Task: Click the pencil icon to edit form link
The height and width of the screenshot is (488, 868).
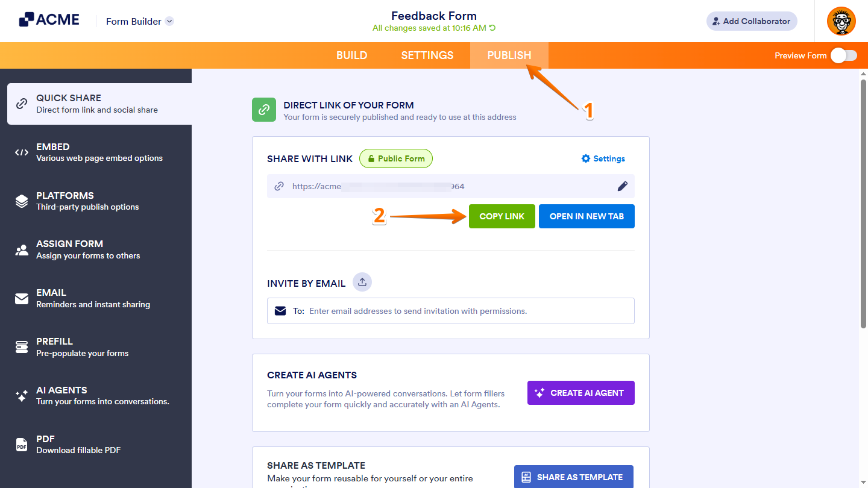Action: 623,186
